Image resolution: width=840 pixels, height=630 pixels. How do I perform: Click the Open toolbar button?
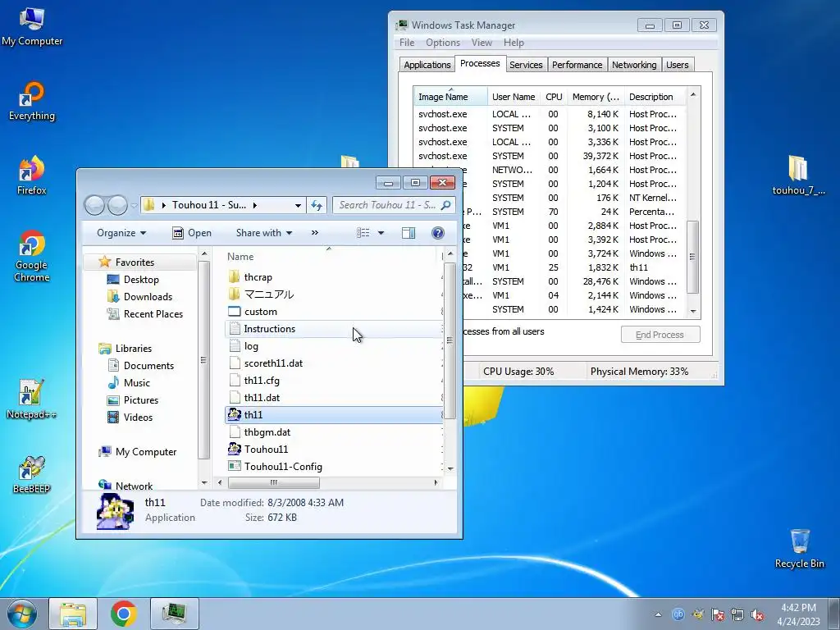192,232
